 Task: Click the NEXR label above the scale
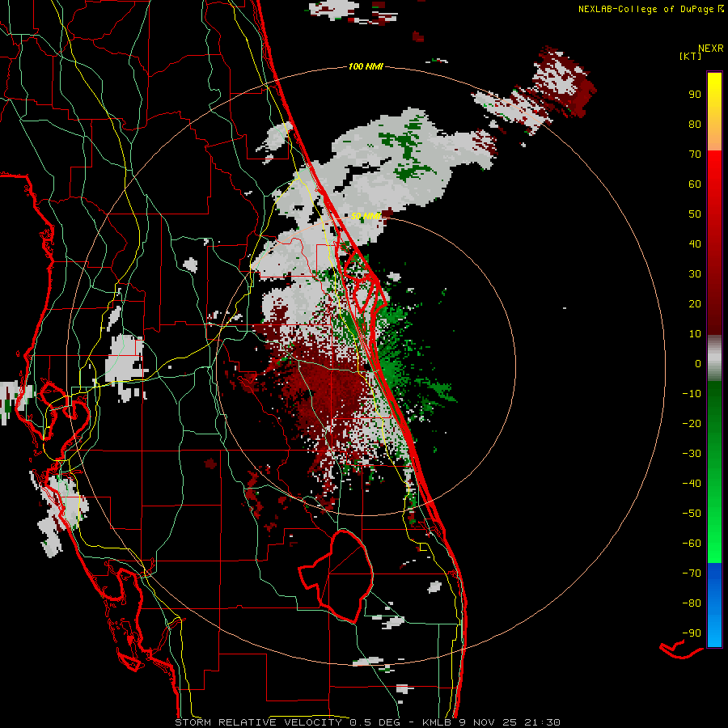710,49
